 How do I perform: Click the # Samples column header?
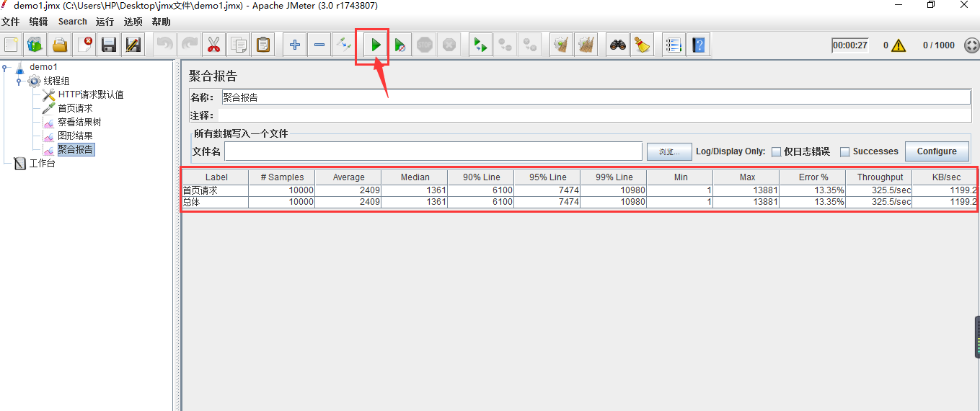coord(282,177)
